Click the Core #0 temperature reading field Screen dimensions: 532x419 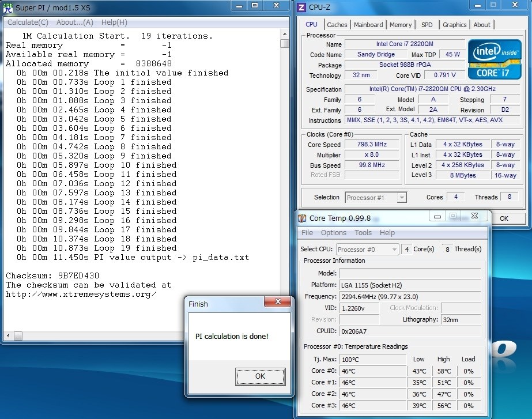(x=373, y=371)
